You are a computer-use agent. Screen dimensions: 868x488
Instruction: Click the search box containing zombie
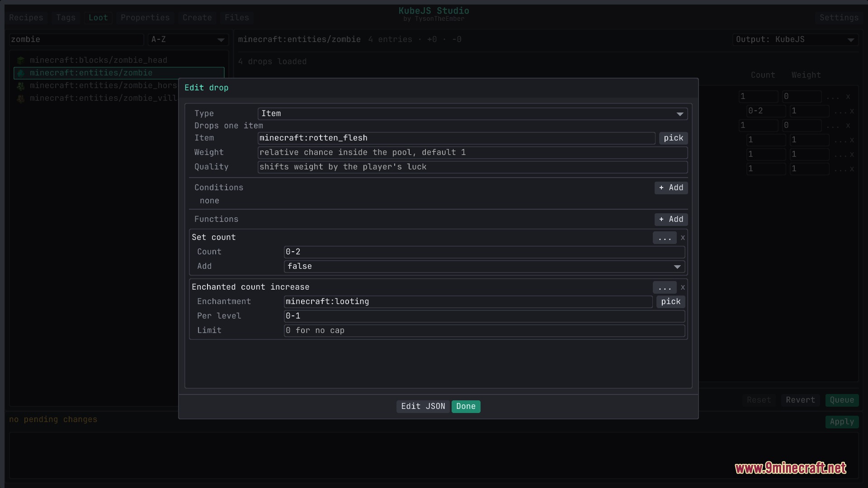coord(76,40)
